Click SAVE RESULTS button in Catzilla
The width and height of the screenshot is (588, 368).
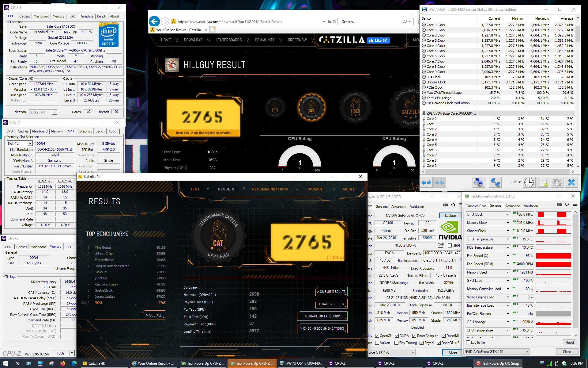click(331, 304)
